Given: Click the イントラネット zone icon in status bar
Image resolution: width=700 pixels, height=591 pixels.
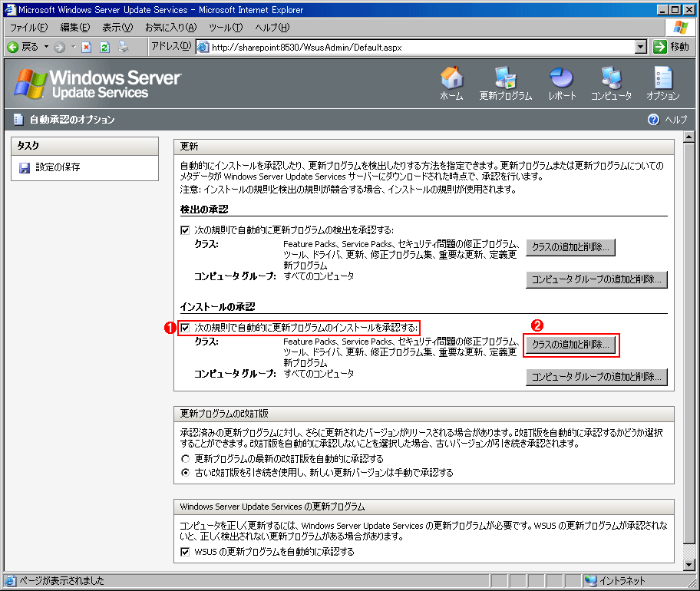Looking at the screenshot, I should [x=591, y=580].
